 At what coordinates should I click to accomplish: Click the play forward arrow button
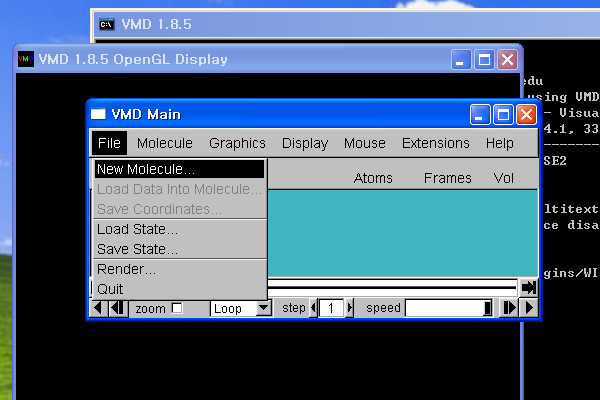point(529,308)
